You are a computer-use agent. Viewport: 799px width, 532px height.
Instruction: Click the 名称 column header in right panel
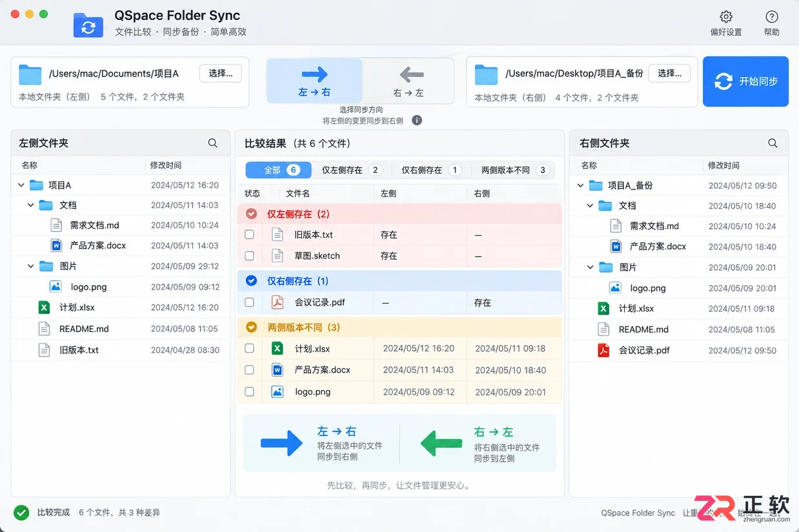(x=589, y=165)
